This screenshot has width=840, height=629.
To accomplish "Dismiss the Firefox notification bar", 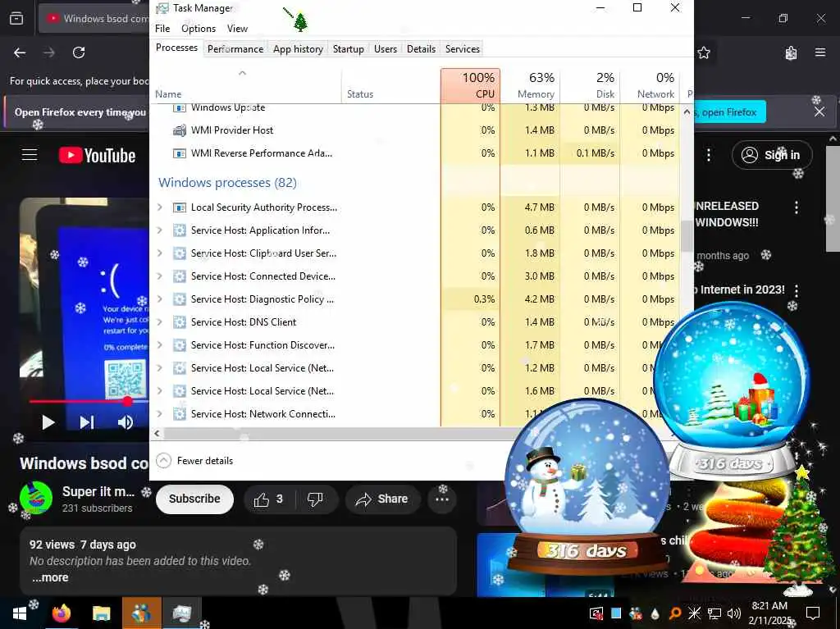I will point(819,112).
